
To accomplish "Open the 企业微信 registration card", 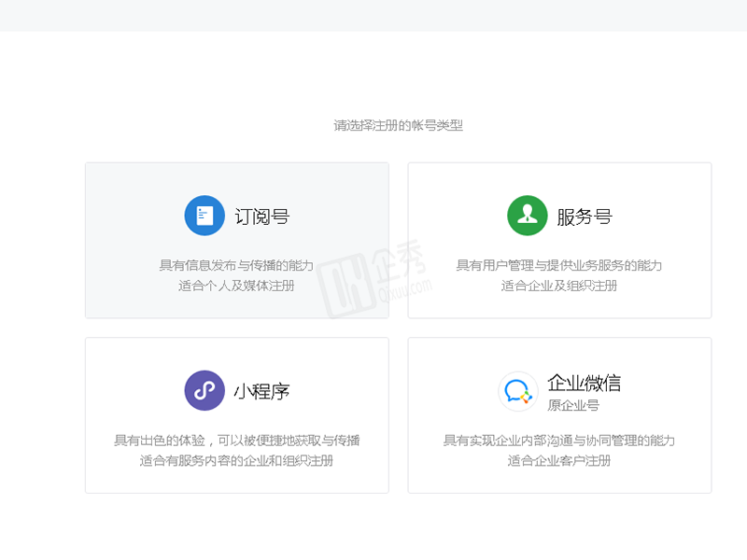I will (x=560, y=414).
